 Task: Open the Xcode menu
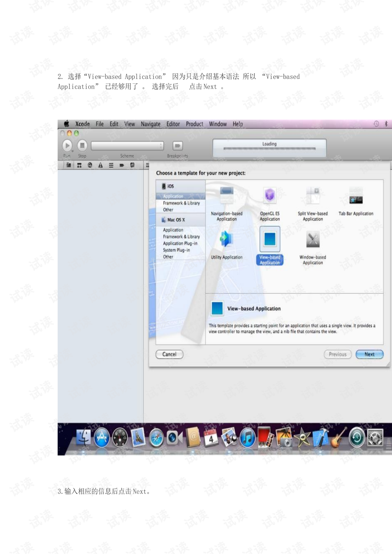point(82,124)
